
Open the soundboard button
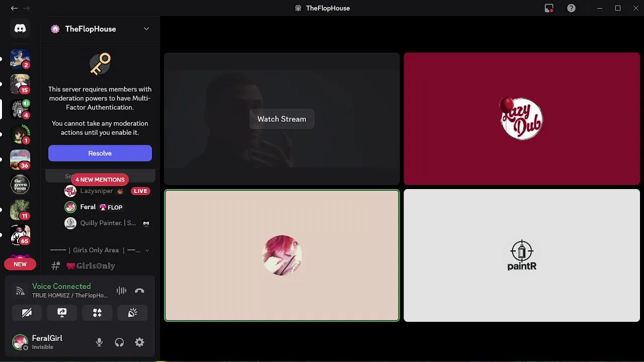[x=133, y=313]
